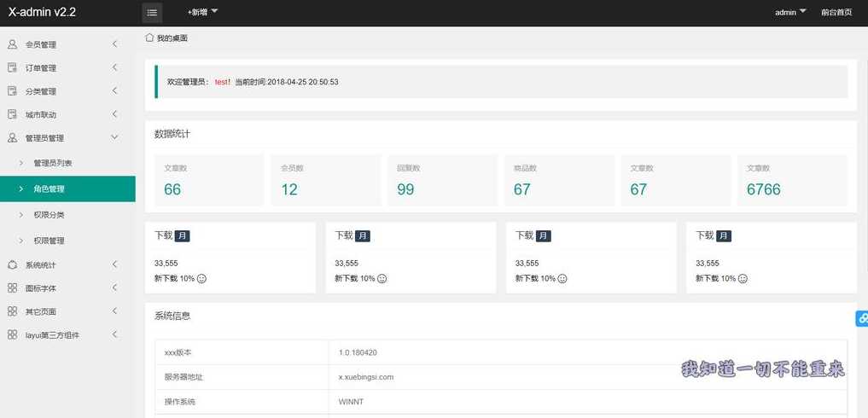868x418 pixels.
Task: Click the home icon beside 我的桌面
Action: coord(149,38)
